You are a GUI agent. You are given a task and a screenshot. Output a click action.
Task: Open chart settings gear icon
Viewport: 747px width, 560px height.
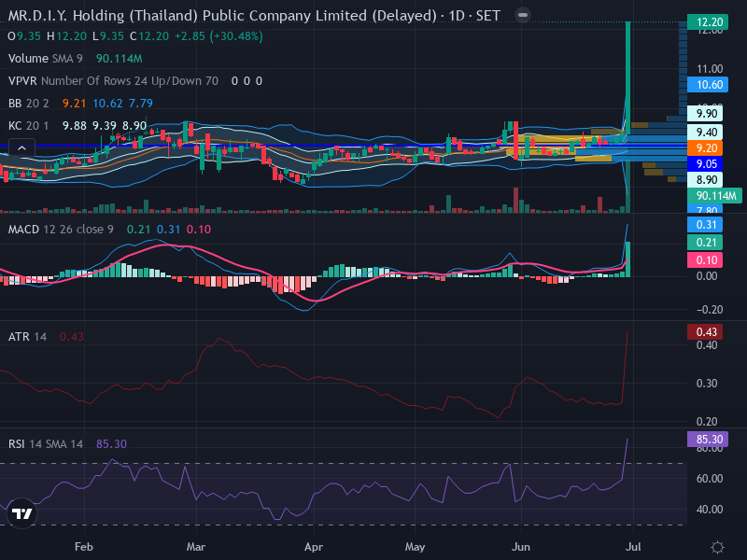[717, 547]
